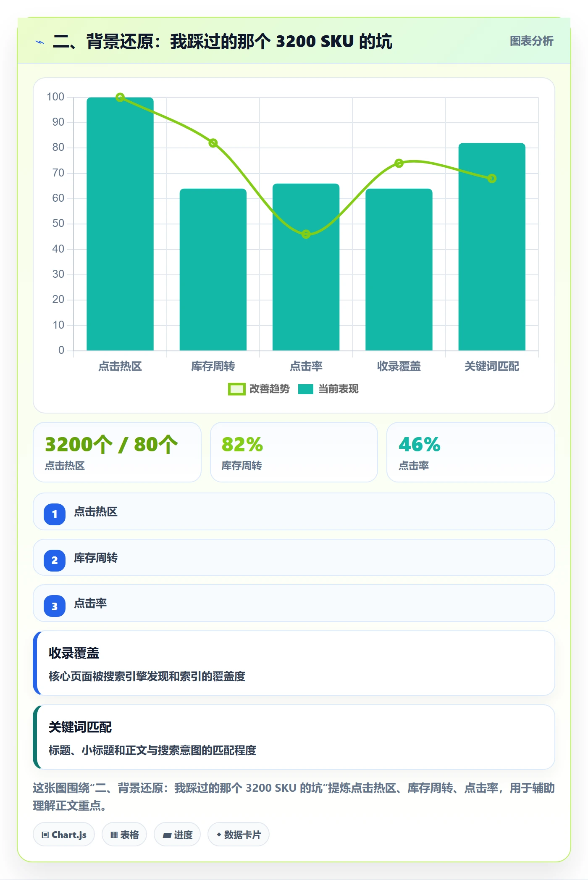588x880 pixels.
Task: Click the 进度 tag chip
Action: pos(177,835)
